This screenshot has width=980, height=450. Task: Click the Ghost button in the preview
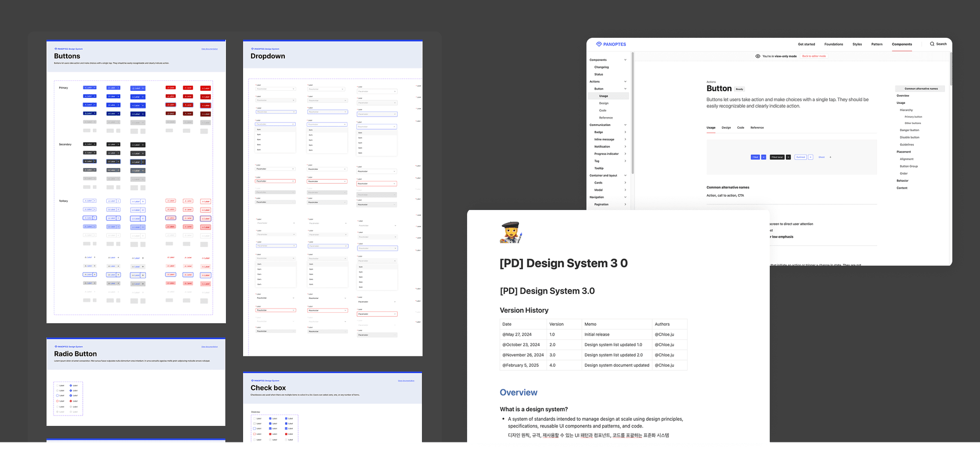(822, 157)
